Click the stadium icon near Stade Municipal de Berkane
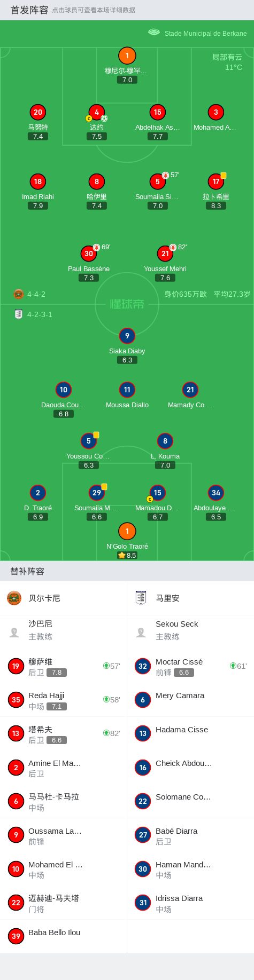This screenshot has height=980, width=254. coord(154,32)
